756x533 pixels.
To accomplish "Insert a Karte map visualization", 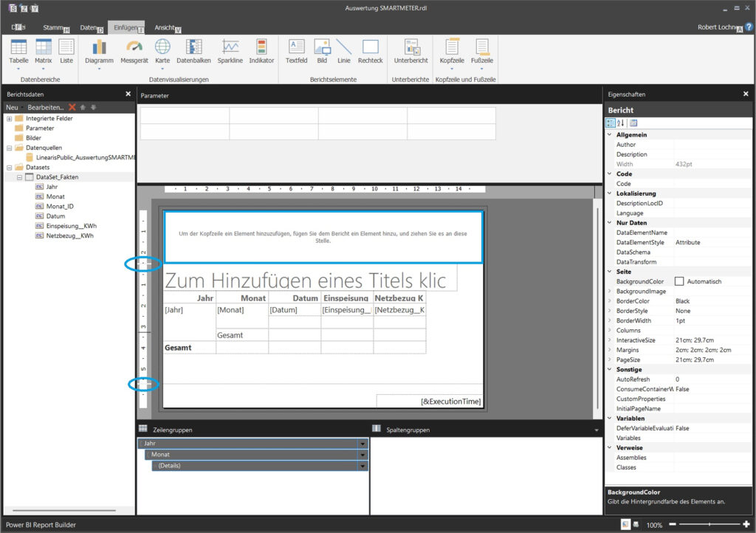I will pos(162,50).
